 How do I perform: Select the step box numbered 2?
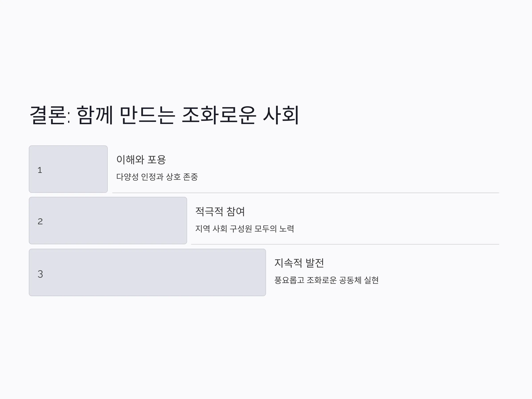pos(108,221)
